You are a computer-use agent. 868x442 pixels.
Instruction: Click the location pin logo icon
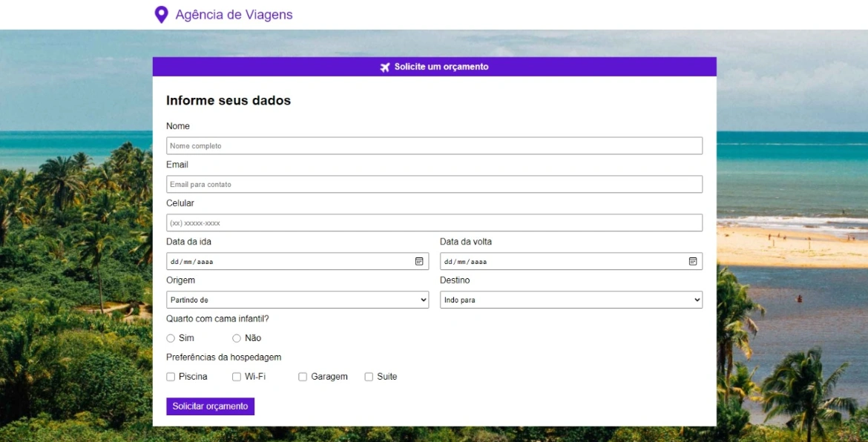[x=161, y=15]
